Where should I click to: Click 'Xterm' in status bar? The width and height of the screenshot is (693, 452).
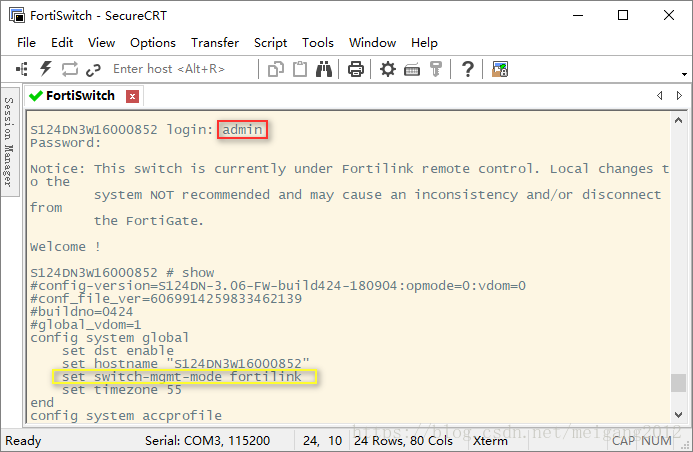[x=490, y=441]
